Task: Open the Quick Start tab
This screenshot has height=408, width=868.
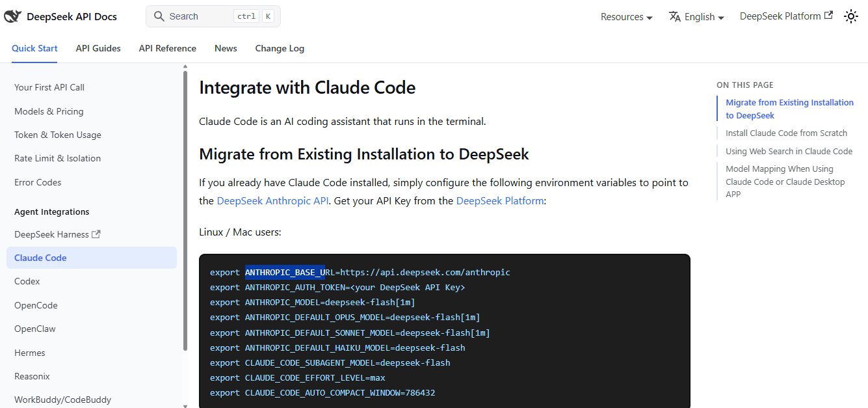Action: [34, 48]
